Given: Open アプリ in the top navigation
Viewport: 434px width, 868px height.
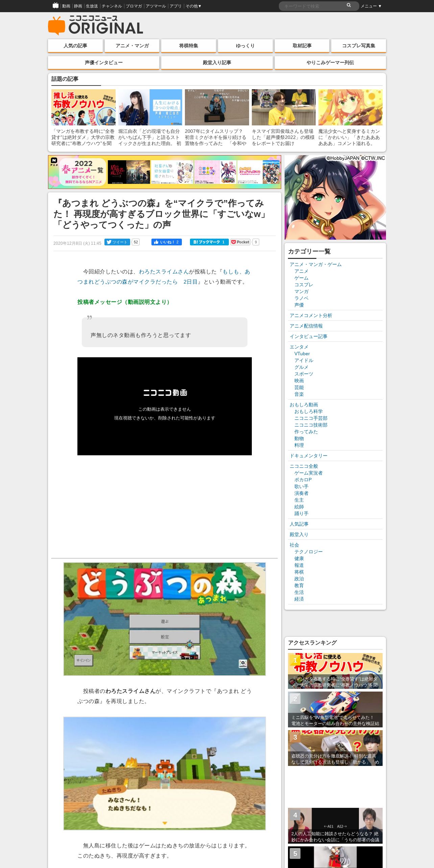Looking at the screenshot, I should pyautogui.click(x=175, y=6).
